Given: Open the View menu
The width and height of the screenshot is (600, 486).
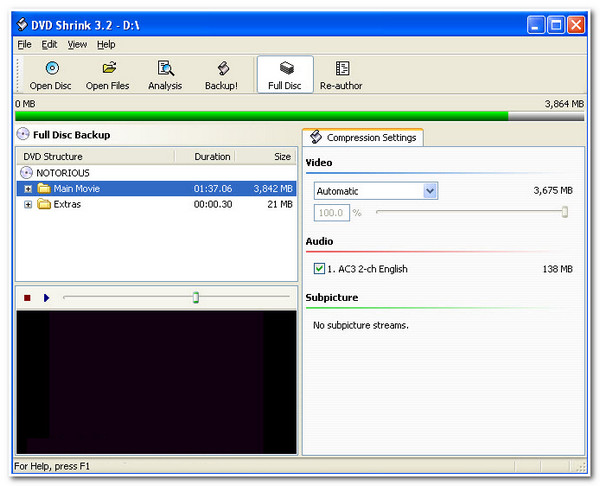Looking at the screenshot, I should click(77, 44).
